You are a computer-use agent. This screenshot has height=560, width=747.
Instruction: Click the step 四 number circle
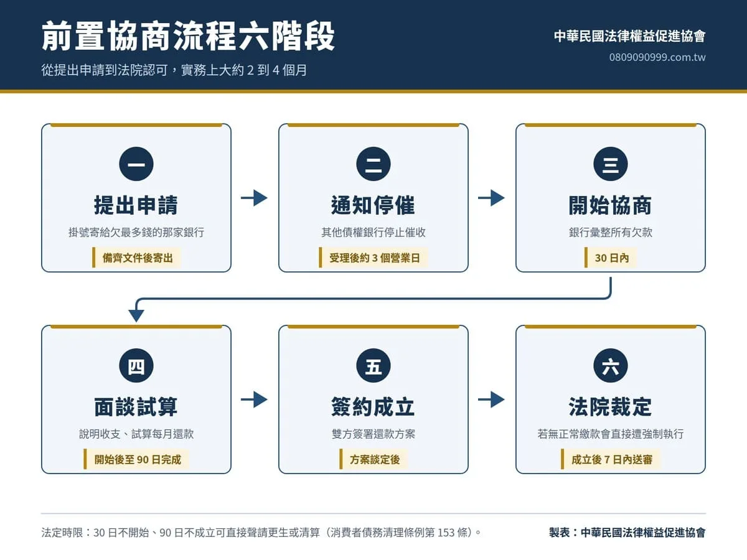[x=136, y=366]
